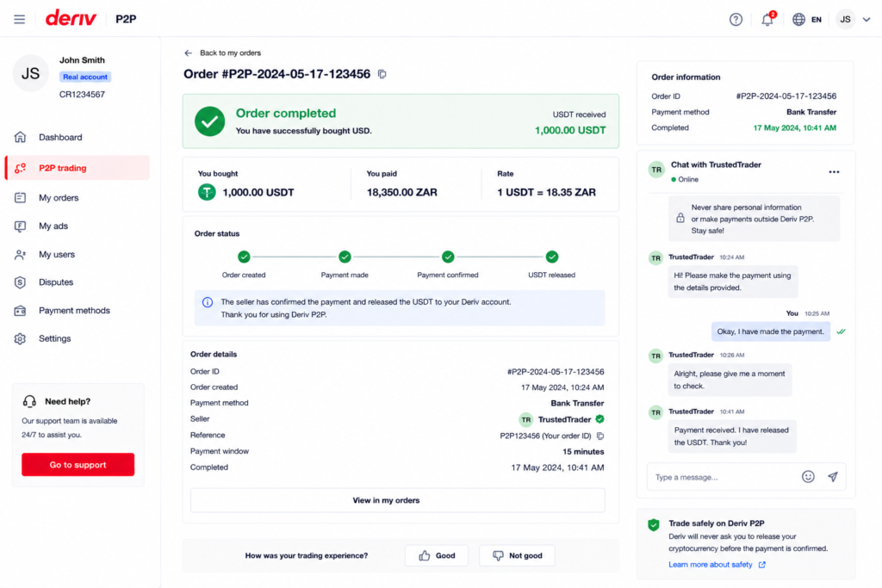Click the Type a message field

point(724,477)
